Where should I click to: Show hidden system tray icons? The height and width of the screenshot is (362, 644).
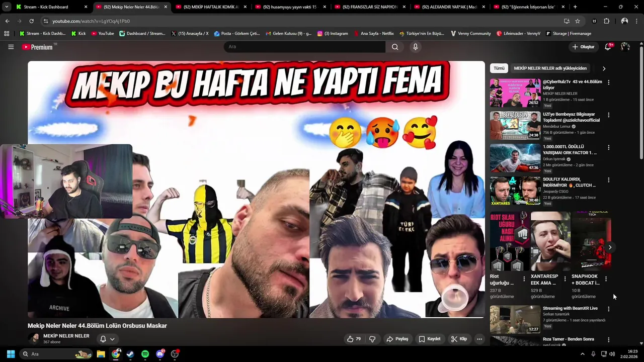coord(583,354)
